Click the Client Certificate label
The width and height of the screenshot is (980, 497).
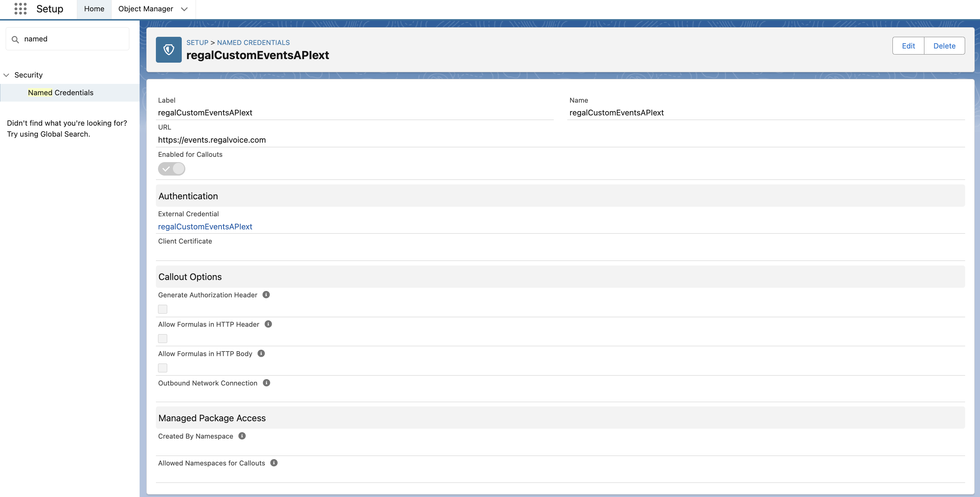[185, 241]
